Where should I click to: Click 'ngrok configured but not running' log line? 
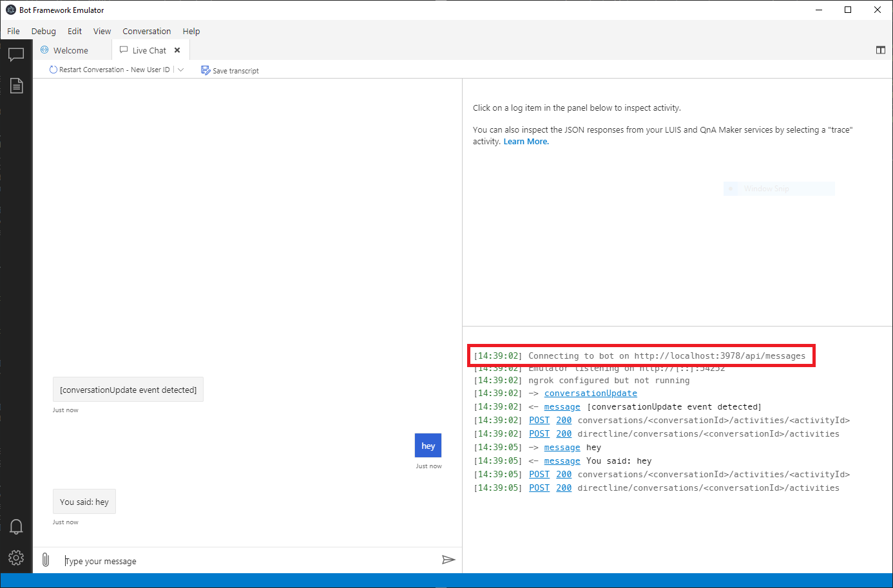point(609,381)
